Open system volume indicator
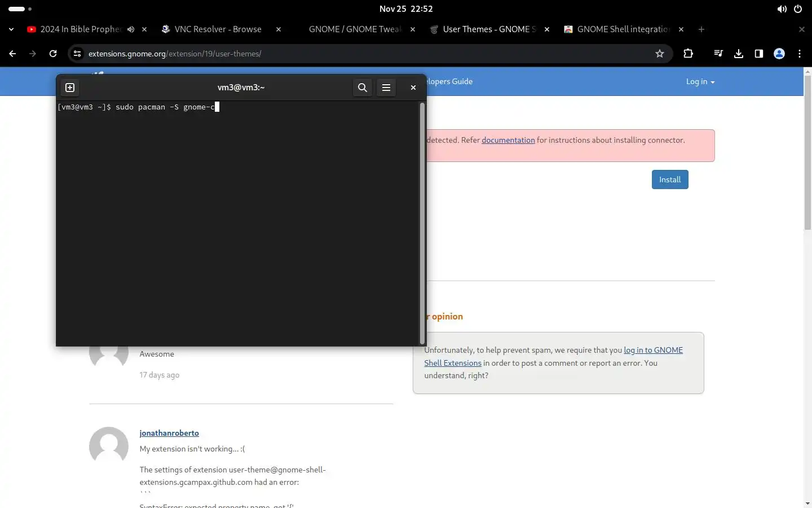Viewport: 812px width, 508px height. tap(782, 9)
